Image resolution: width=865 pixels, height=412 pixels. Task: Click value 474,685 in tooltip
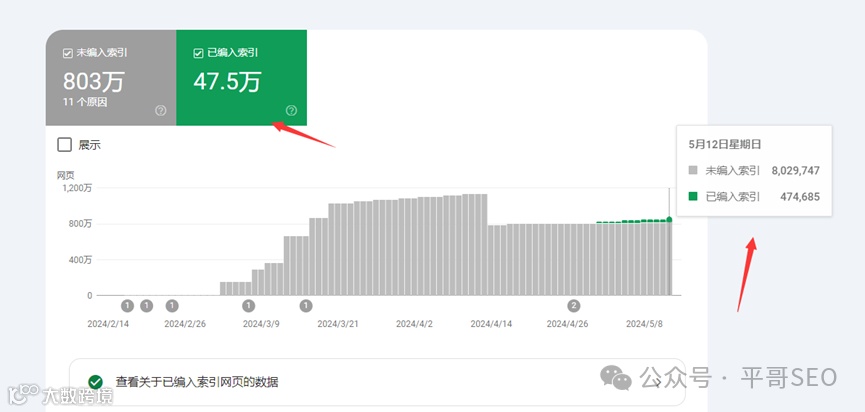(x=799, y=196)
